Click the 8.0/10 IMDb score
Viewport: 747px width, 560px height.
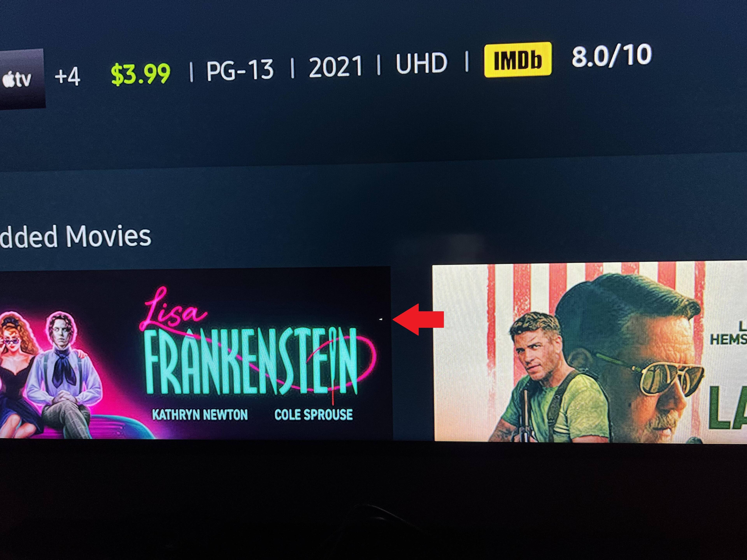[x=612, y=56]
